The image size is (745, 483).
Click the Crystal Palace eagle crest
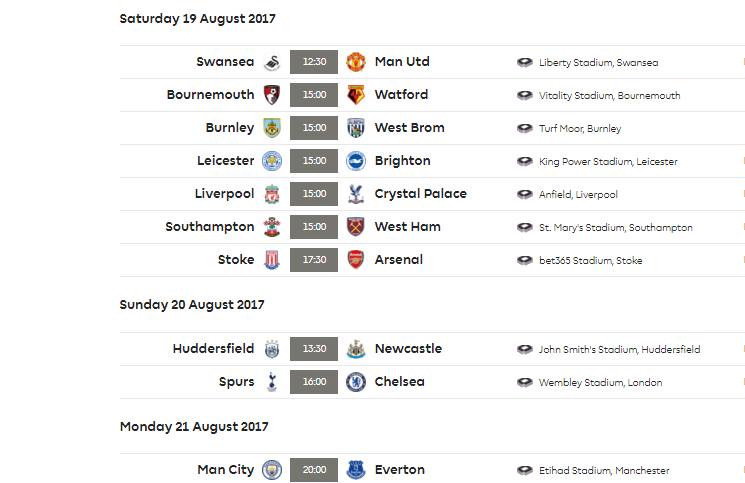click(355, 194)
